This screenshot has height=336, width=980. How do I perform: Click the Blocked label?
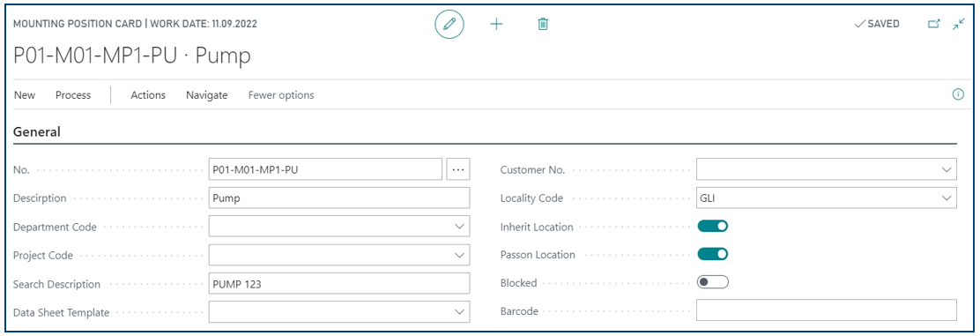point(519,283)
